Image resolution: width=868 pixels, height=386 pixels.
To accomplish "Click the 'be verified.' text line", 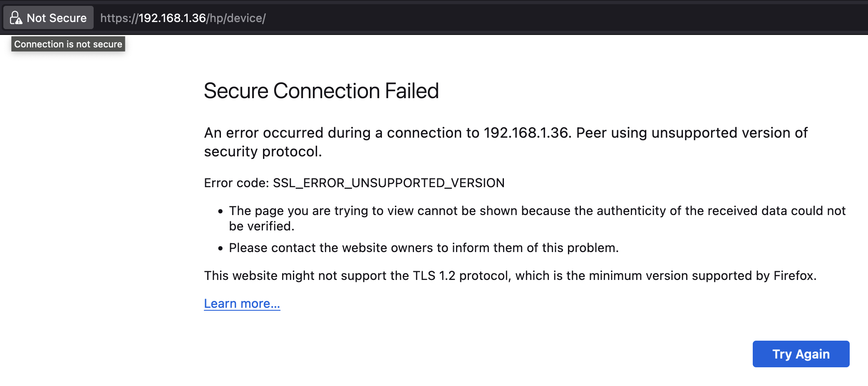I will click(x=262, y=226).
